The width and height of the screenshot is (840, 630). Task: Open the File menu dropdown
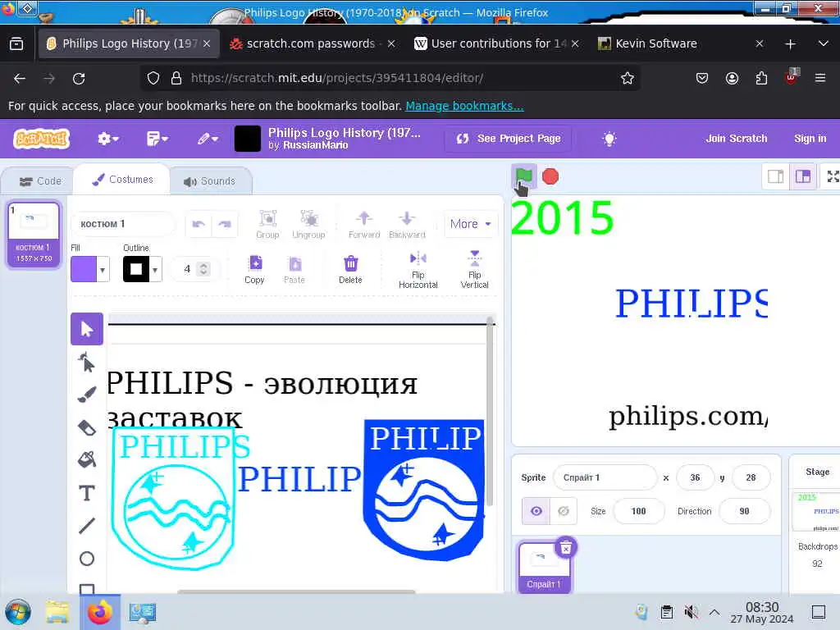157,139
